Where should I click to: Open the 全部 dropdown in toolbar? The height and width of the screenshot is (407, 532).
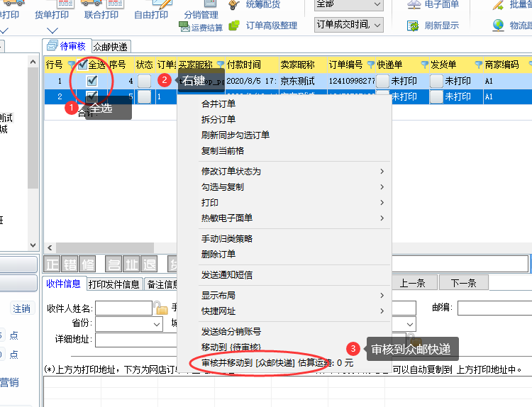pyautogui.click(x=349, y=5)
